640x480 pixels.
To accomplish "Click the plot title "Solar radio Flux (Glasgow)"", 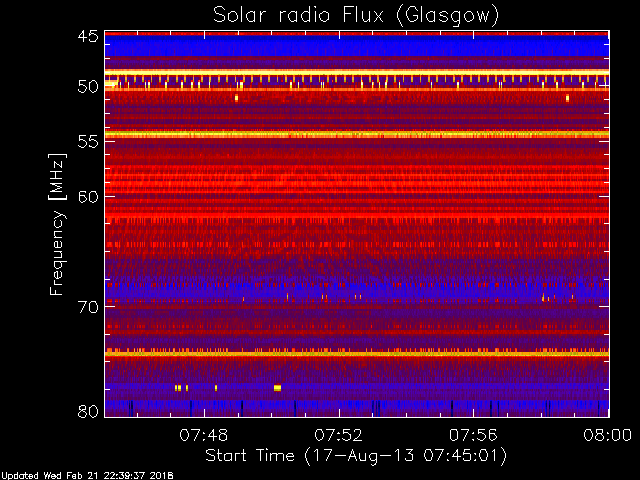I will [356, 16].
